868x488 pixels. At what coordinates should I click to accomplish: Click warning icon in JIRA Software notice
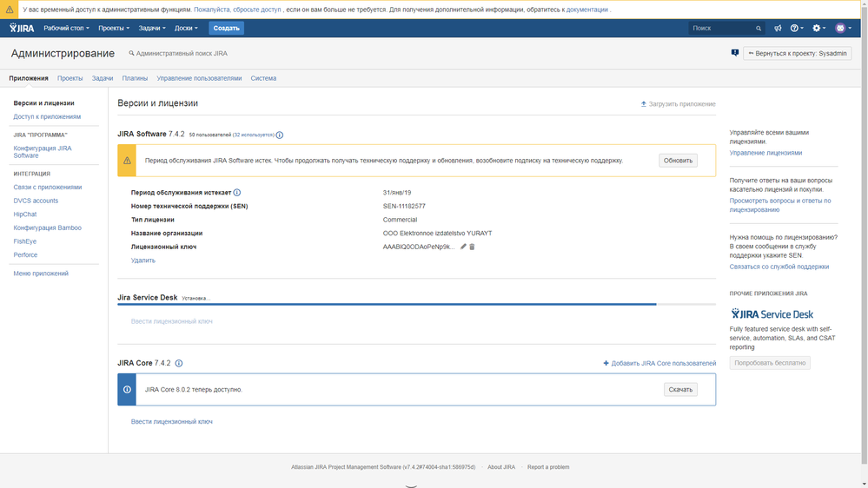[127, 161]
